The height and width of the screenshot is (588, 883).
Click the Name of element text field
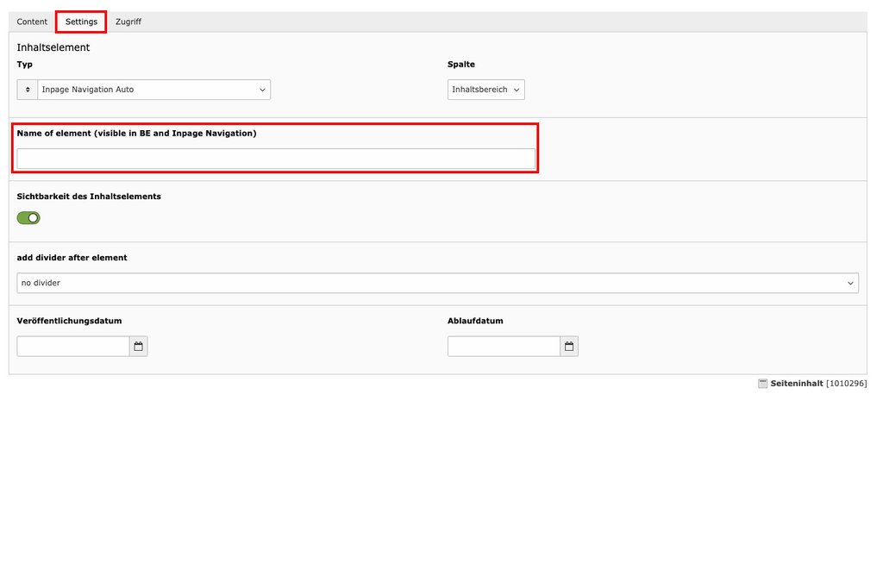(x=276, y=159)
